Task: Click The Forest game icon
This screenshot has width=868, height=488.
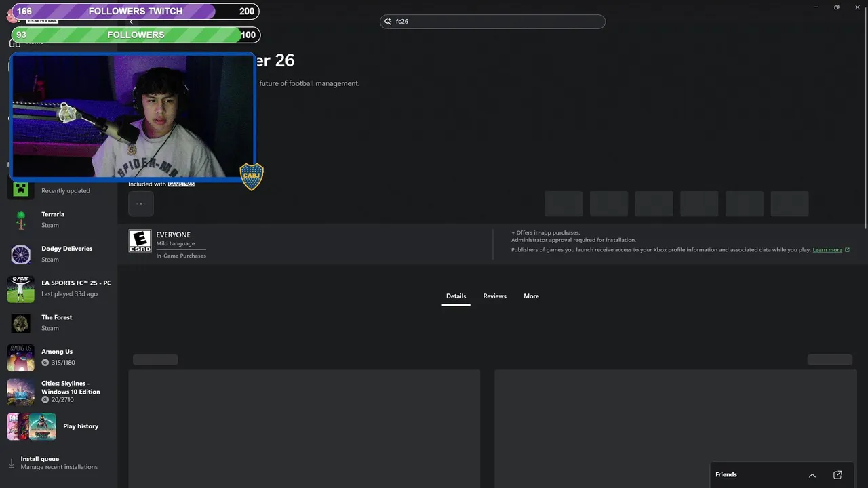Action: 20,323
